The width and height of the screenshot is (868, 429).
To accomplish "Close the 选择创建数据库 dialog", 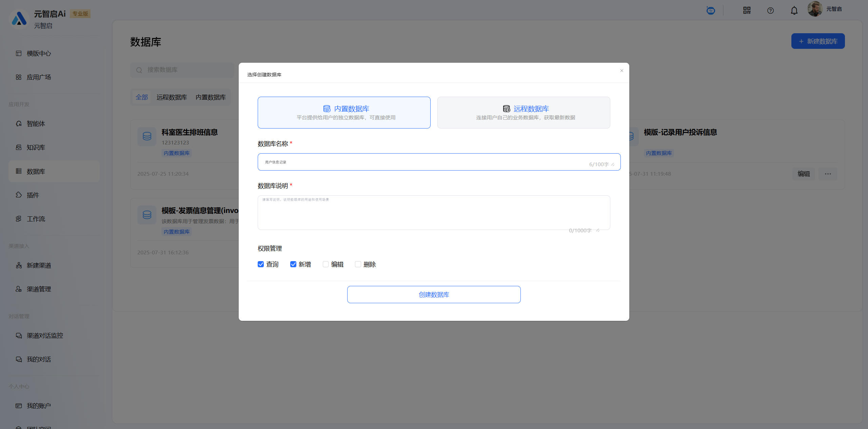I will (622, 71).
